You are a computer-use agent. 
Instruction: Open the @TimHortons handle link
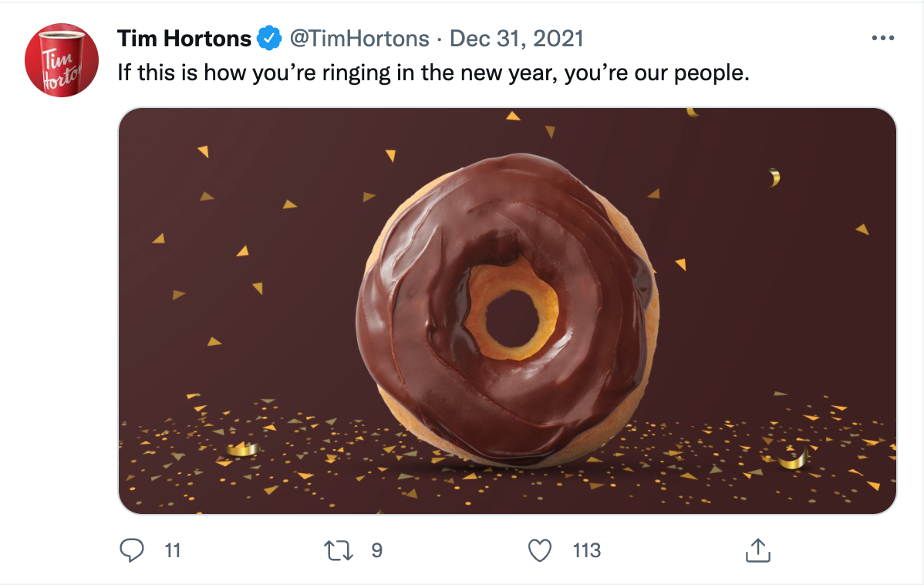[x=359, y=39]
